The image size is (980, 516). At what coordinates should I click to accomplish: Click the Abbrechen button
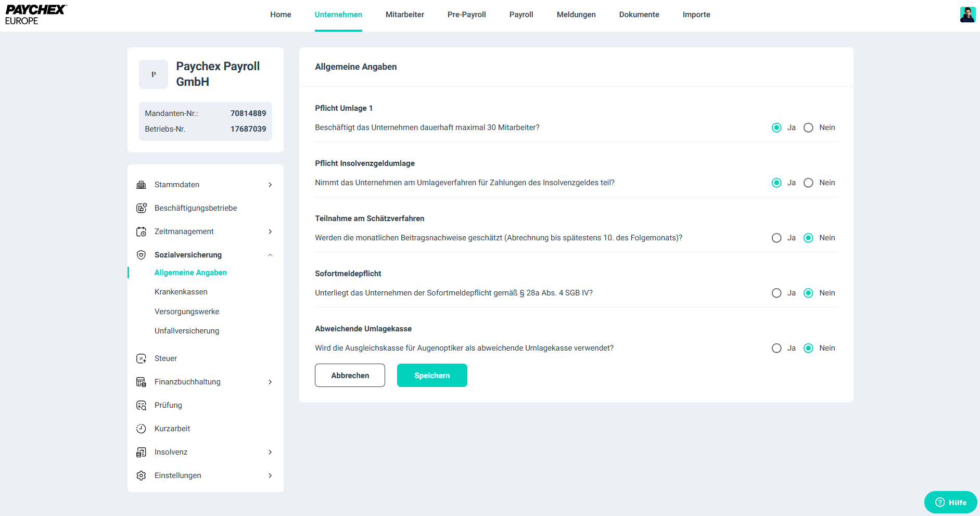pos(350,375)
